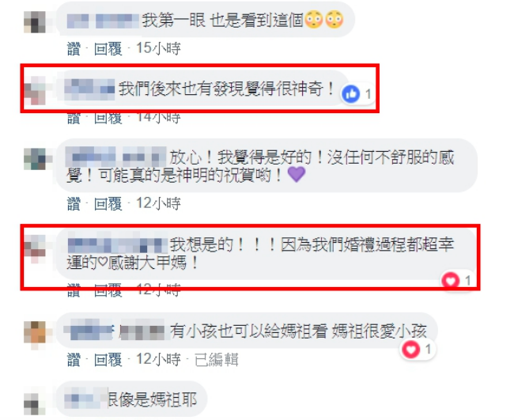Like the 15小時 comment with 讚
The width and height of the screenshot is (514, 420).
click(74, 49)
